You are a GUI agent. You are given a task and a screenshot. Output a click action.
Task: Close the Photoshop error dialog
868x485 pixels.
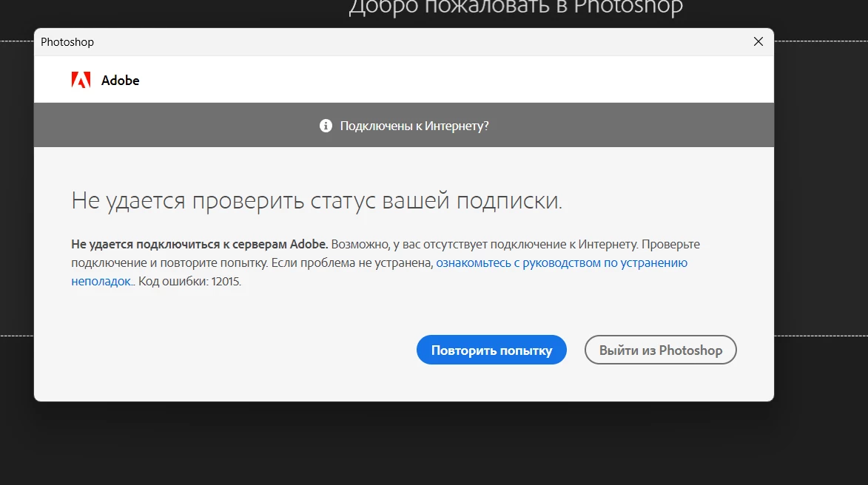pos(758,41)
